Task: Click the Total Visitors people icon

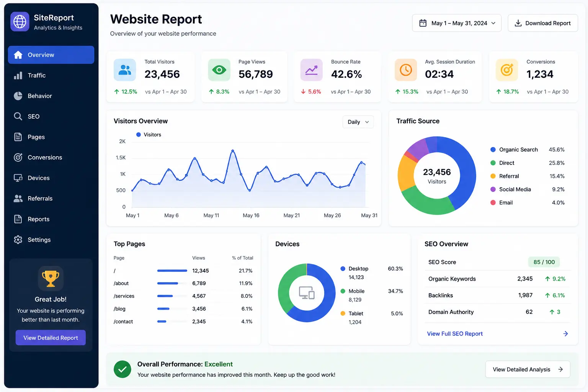Action: click(125, 70)
